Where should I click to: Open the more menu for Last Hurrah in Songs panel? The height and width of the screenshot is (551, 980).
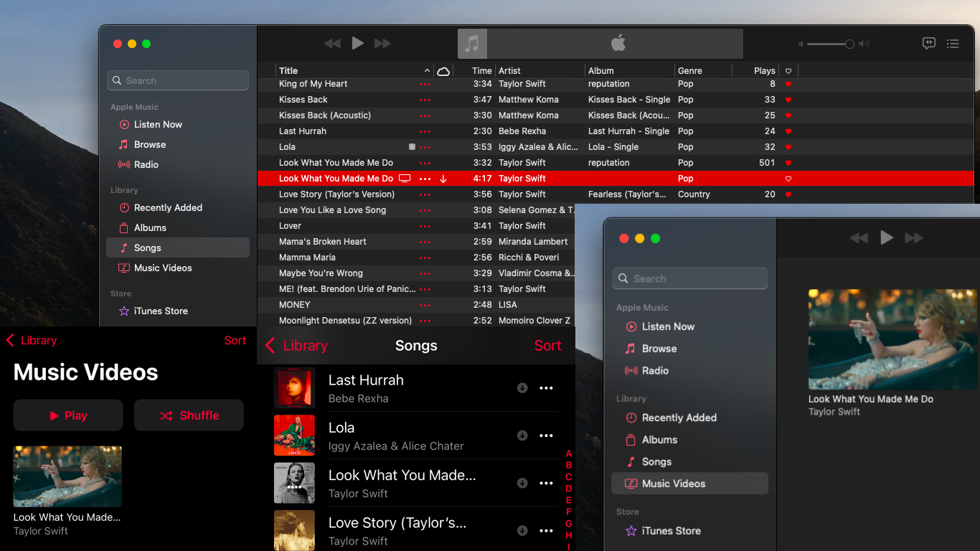[x=547, y=388]
